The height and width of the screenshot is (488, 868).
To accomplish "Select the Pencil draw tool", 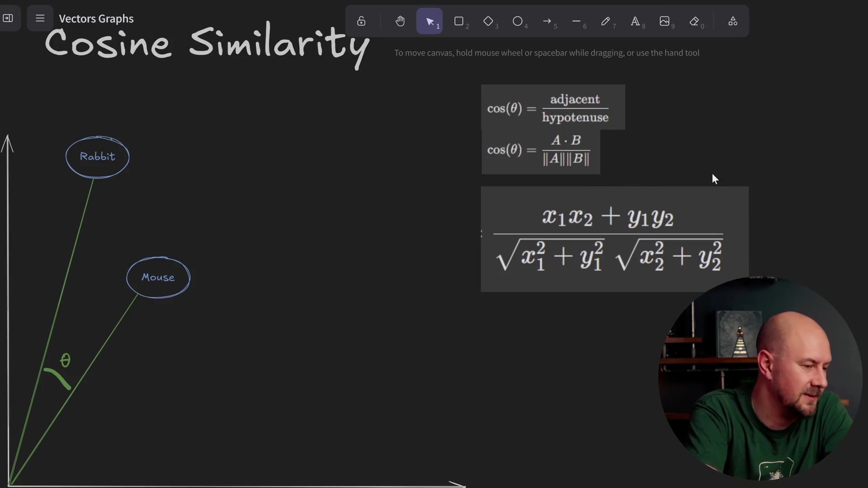I will pos(606,21).
